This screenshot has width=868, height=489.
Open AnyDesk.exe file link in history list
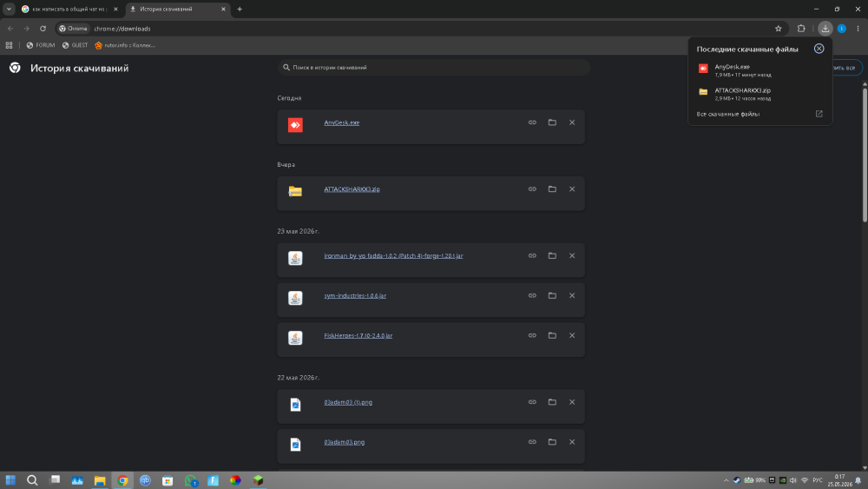341,123
